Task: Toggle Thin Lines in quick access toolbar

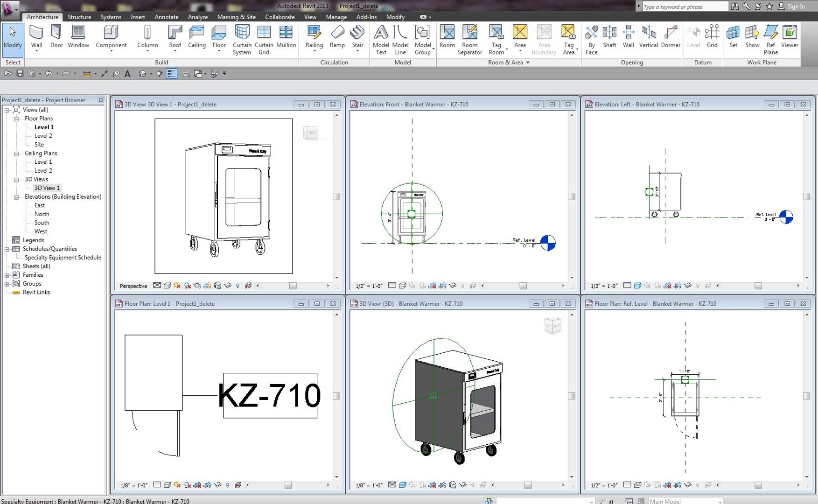Action: tap(172, 73)
